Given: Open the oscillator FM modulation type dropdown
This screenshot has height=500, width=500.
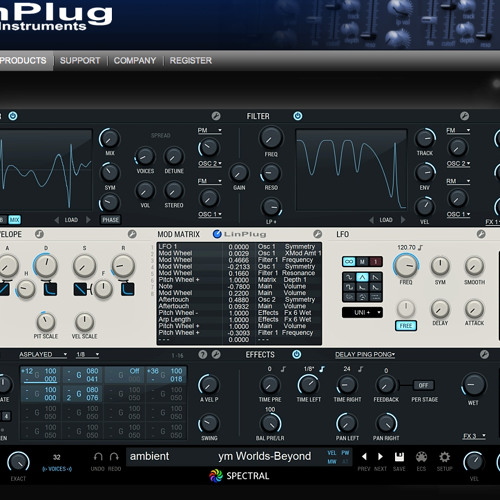Looking at the screenshot, I should pos(210,181).
